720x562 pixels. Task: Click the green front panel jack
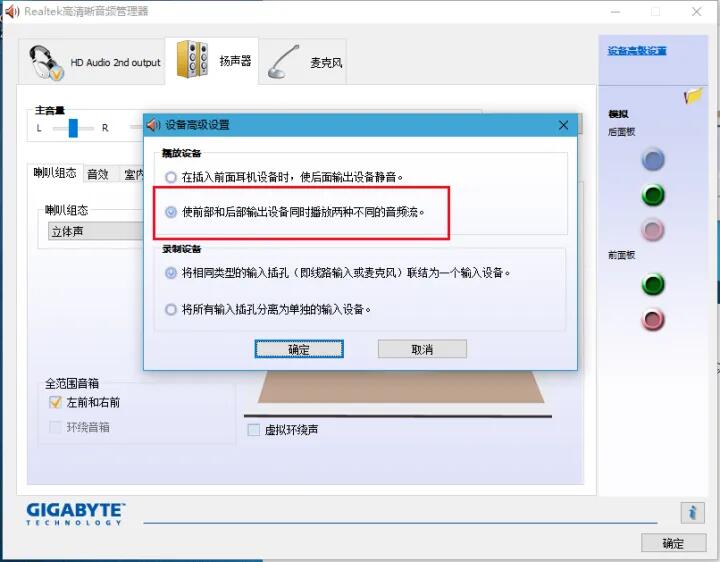tap(653, 285)
